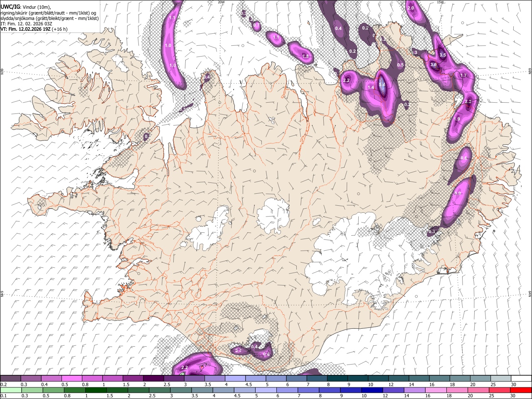Click the white 30 mm snow legend swatch
This screenshot has width=532, height=399.
pos(521,378)
